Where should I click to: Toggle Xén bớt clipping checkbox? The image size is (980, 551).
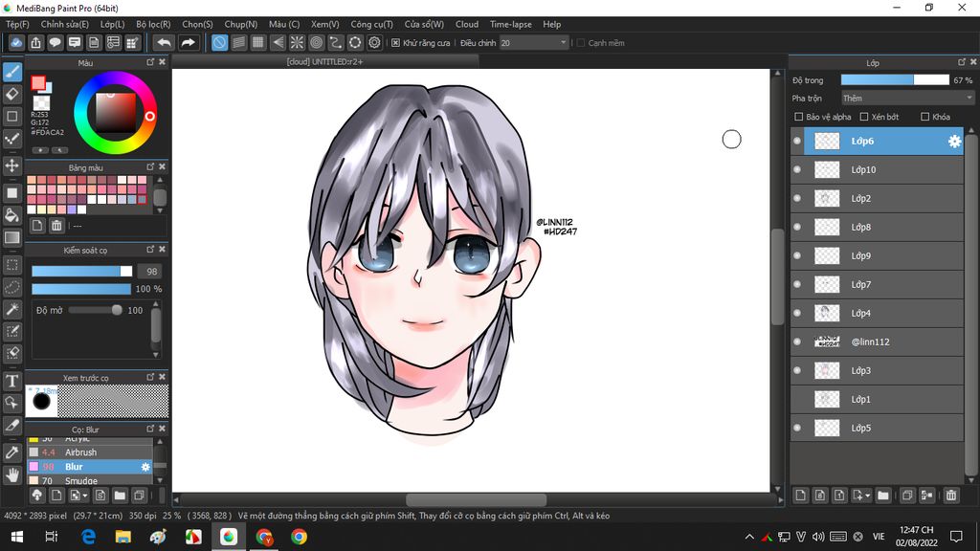(x=864, y=117)
